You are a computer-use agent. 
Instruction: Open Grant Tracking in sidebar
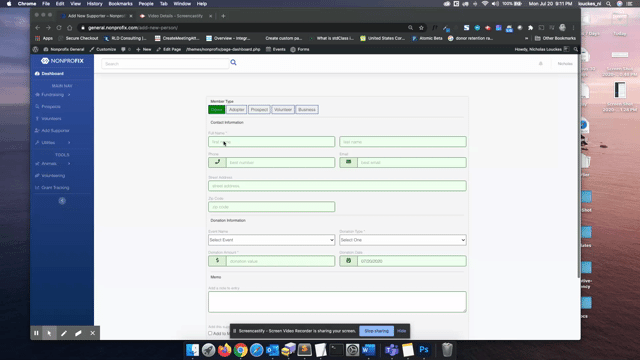pos(52,188)
